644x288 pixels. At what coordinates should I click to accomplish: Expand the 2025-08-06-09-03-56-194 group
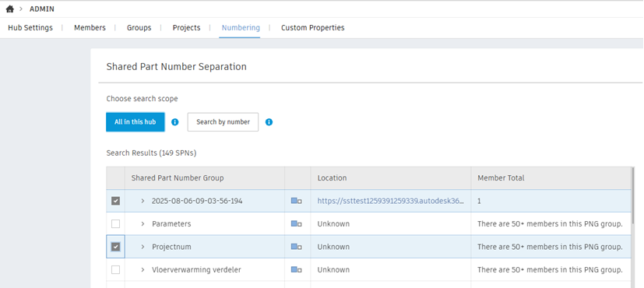coord(143,201)
